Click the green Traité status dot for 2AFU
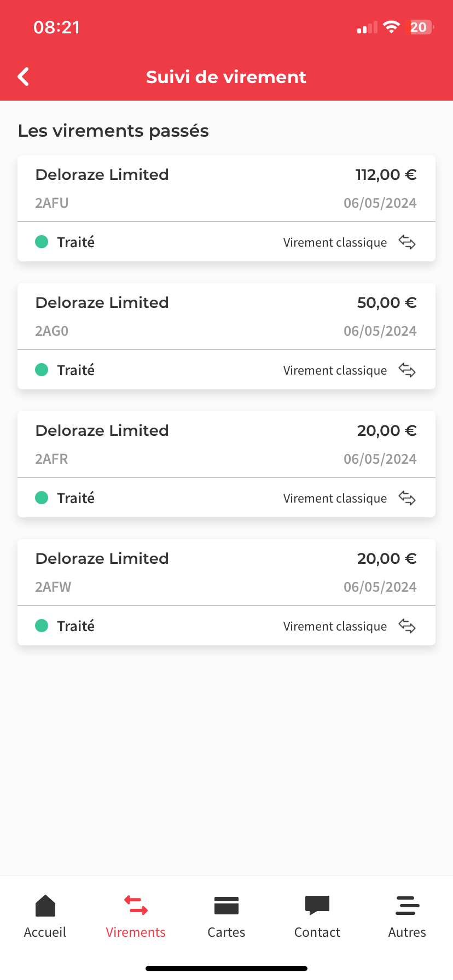453x980 pixels. [x=42, y=242]
